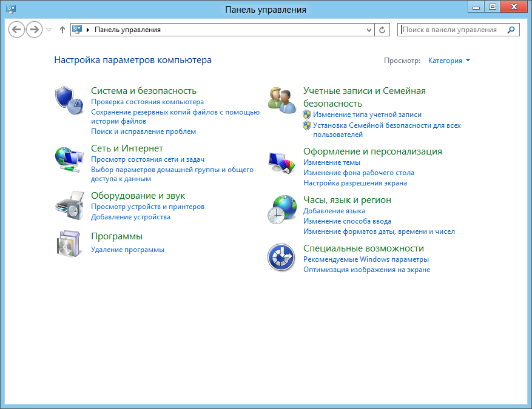Click the Clock, Language and Region icon
Screen dimensions: 532x409
[282, 210]
